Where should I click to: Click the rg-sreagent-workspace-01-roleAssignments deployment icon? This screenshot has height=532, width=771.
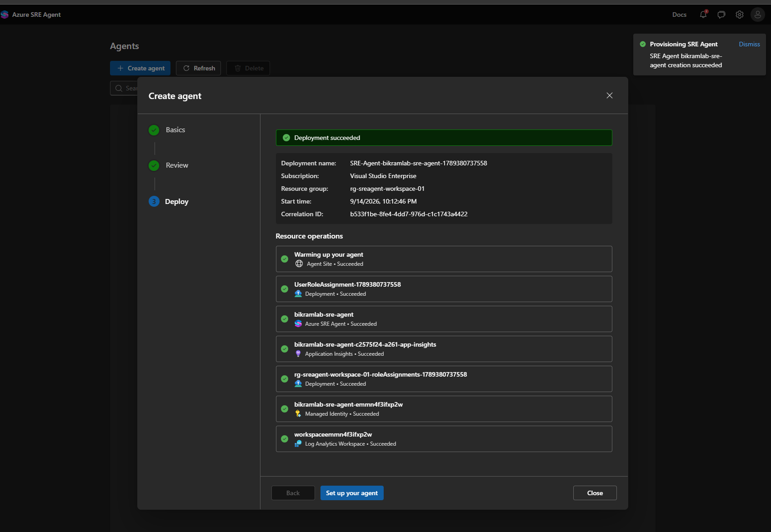(298, 383)
